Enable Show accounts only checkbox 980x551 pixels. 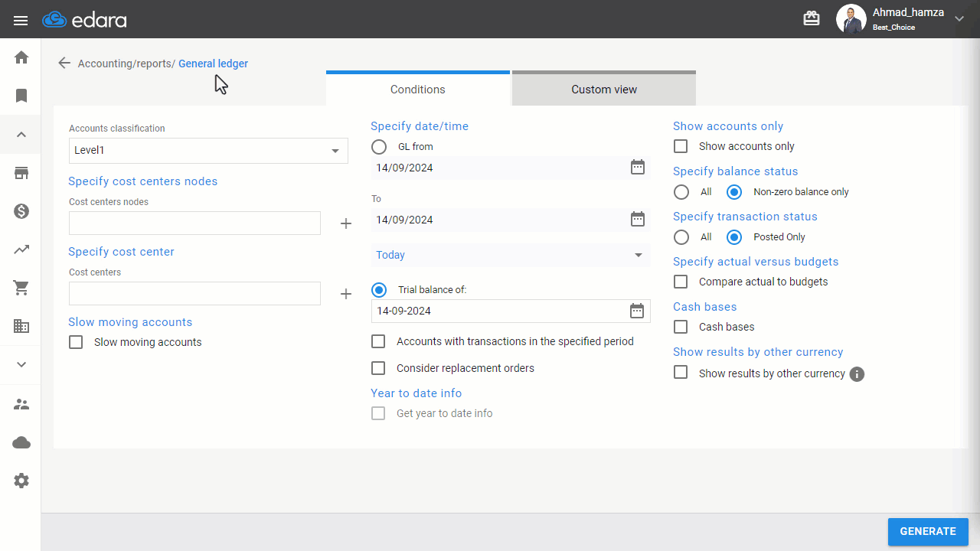pos(681,146)
